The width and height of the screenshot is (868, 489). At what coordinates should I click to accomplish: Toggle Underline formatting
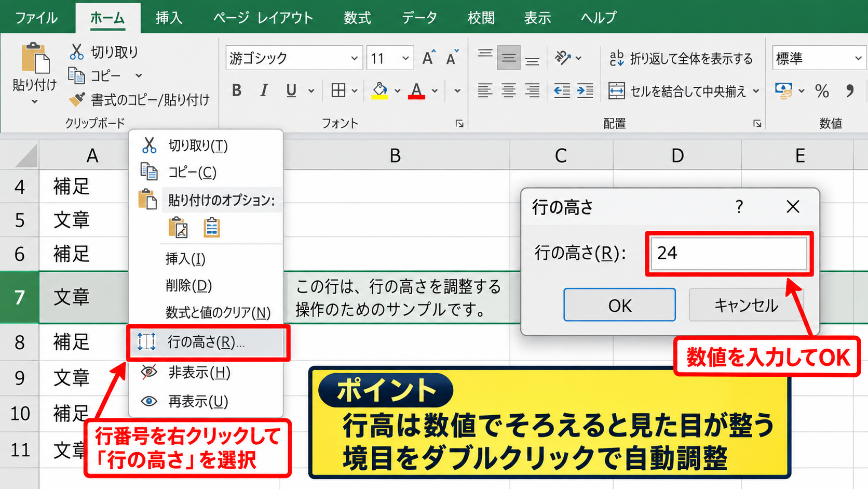click(x=291, y=91)
